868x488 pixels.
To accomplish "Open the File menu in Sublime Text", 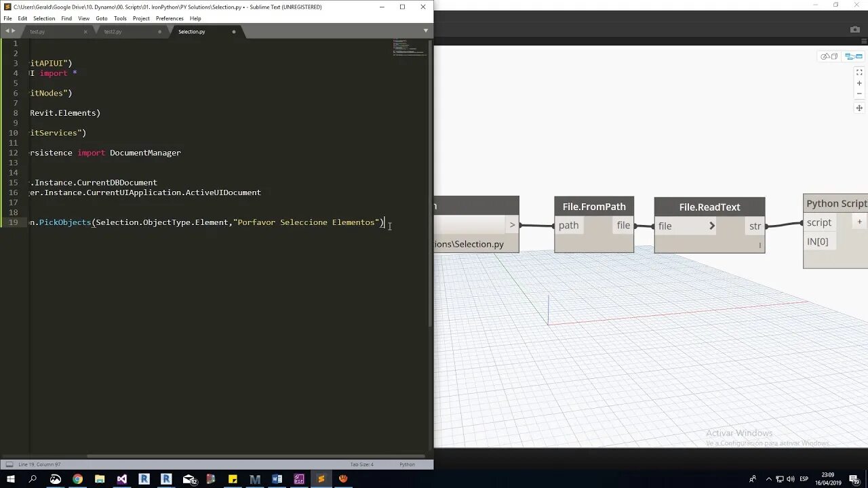I will [x=7, y=18].
